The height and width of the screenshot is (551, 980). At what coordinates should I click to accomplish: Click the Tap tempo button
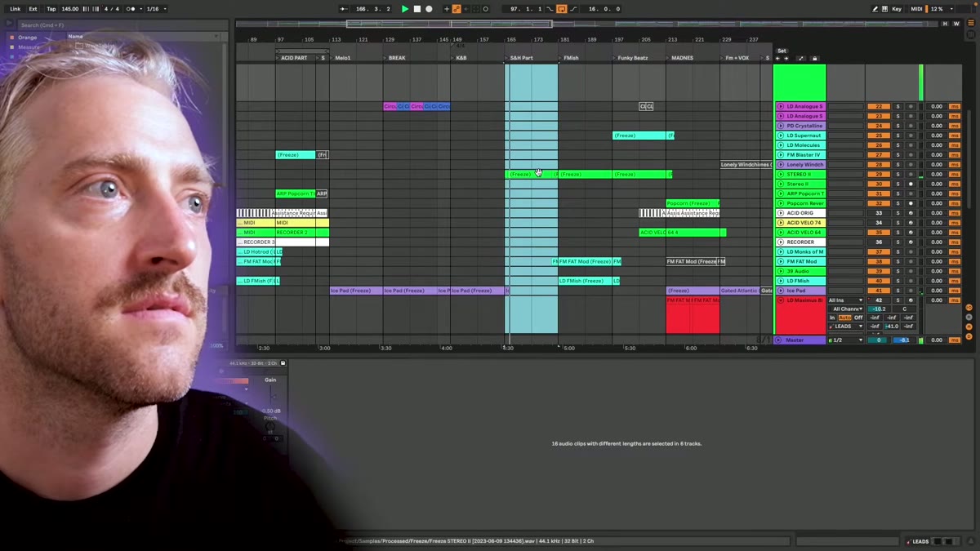(51, 9)
